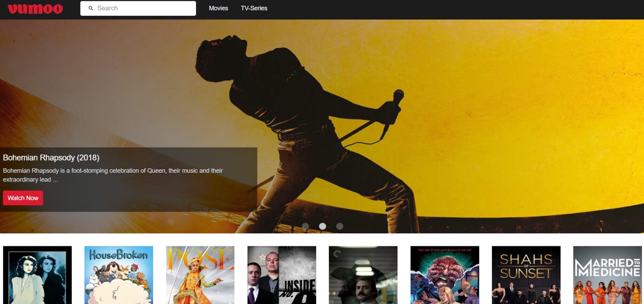Image resolution: width=644 pixels, height=304 pixels.
Task: Click the Bohemian Rhapsody description text
Action: click(x=113, y=175)
